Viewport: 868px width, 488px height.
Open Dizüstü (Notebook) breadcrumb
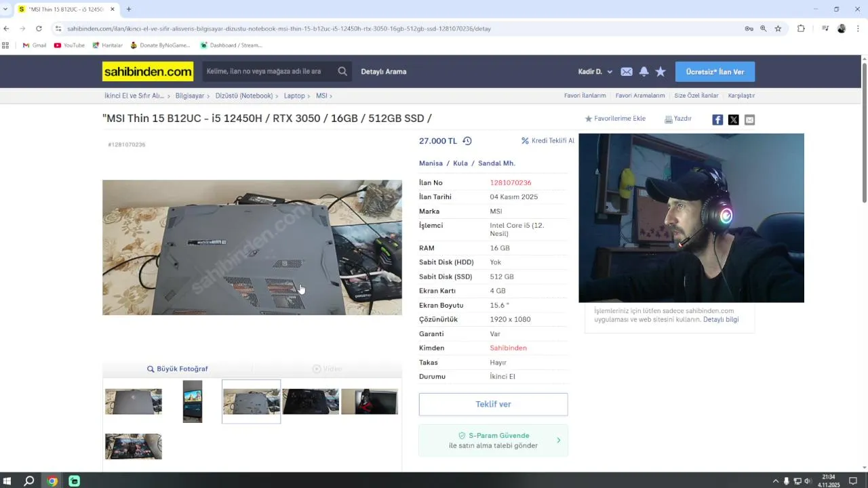[x=244, y=96]
